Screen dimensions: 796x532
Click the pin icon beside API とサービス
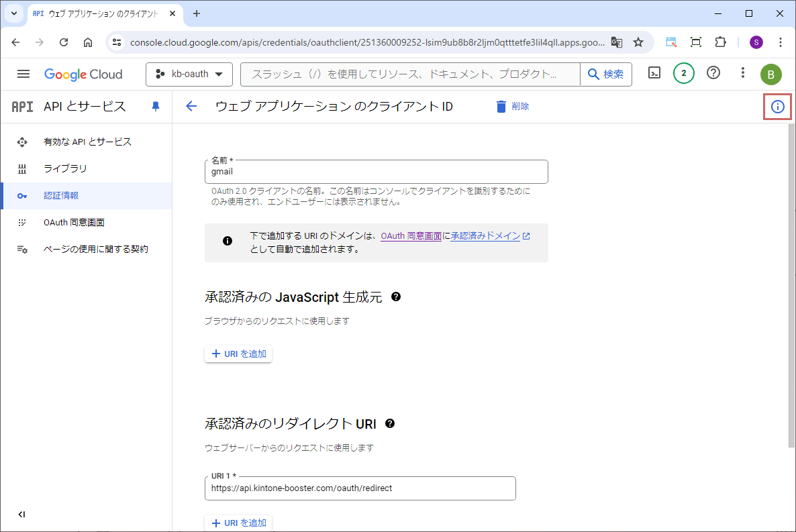click(x=156, y=107)
